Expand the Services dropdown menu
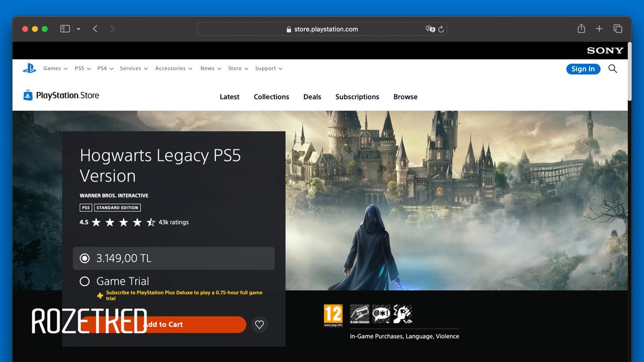 134,68
